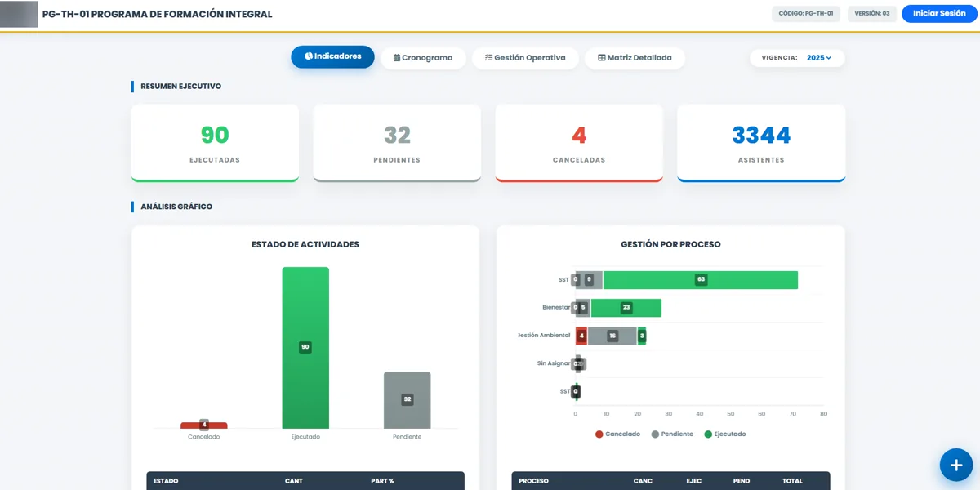This screenshot has width=980, height=490.
Task: Click the TOTAL column header
Action: point(792,481)
